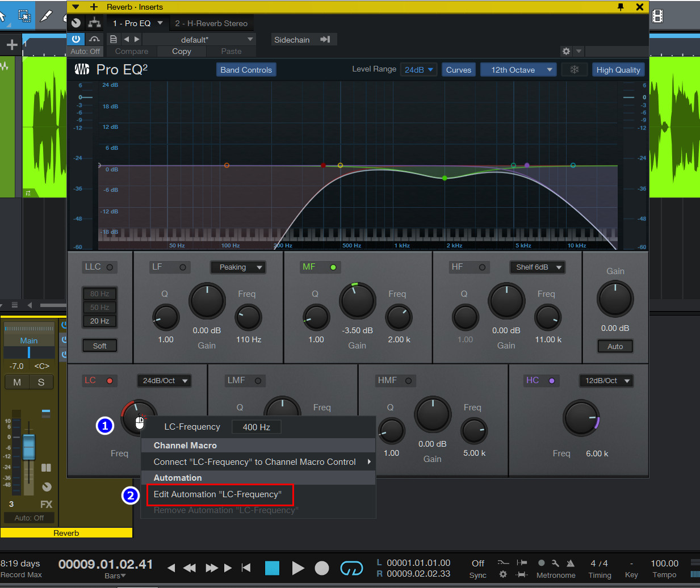The width and height of the screenshot is (700, 588).
Task: Click the Soft button in LLC section
Action: pos(99,346)
